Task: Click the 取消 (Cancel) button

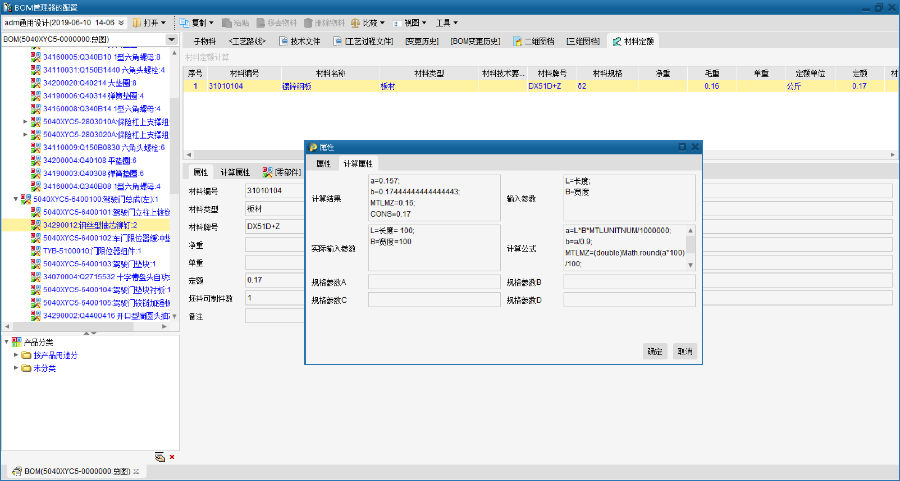Action: point(684,351)
